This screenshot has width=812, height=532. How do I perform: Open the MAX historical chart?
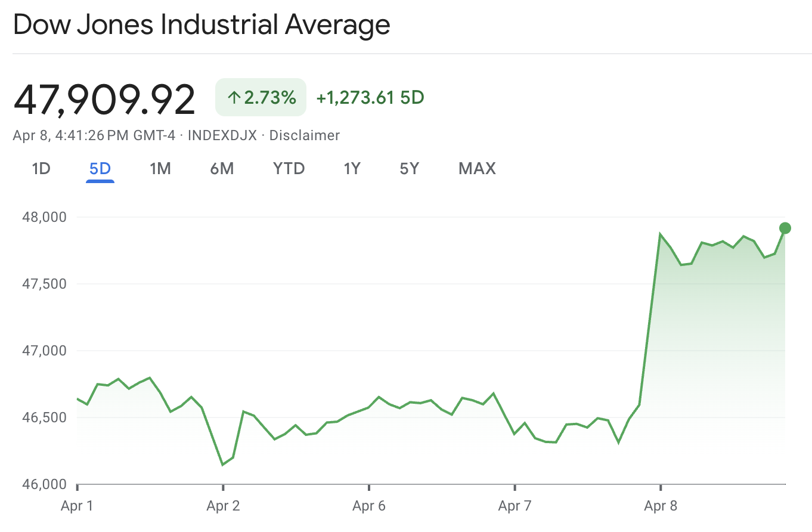click(x=476, y=169)
